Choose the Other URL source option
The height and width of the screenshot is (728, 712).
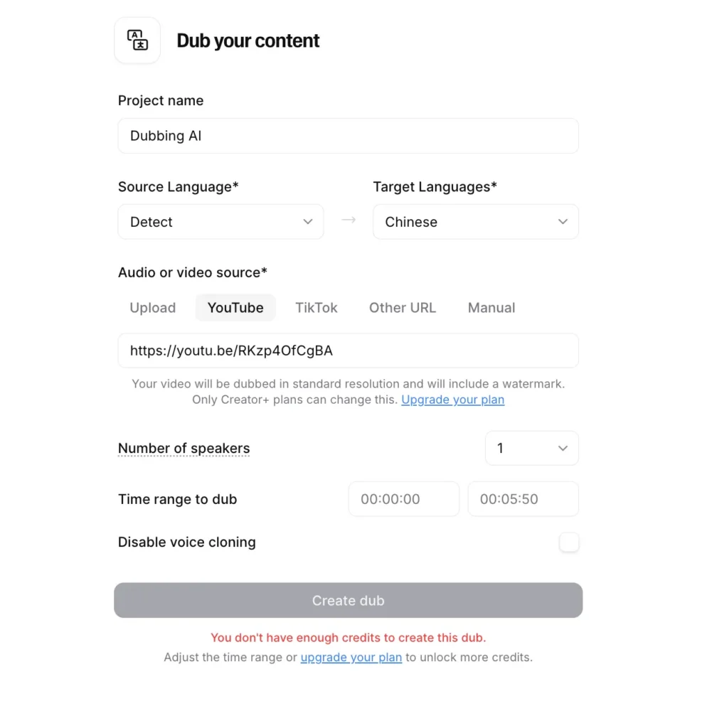point(402,307)
